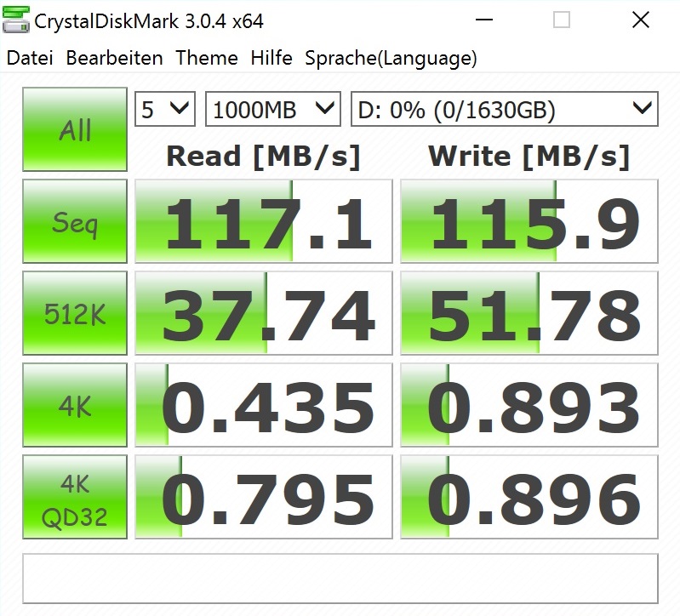Click the CrystalDiskMark app icon in title bar
This screenshot has height=616, width=680.
point(16,20)
